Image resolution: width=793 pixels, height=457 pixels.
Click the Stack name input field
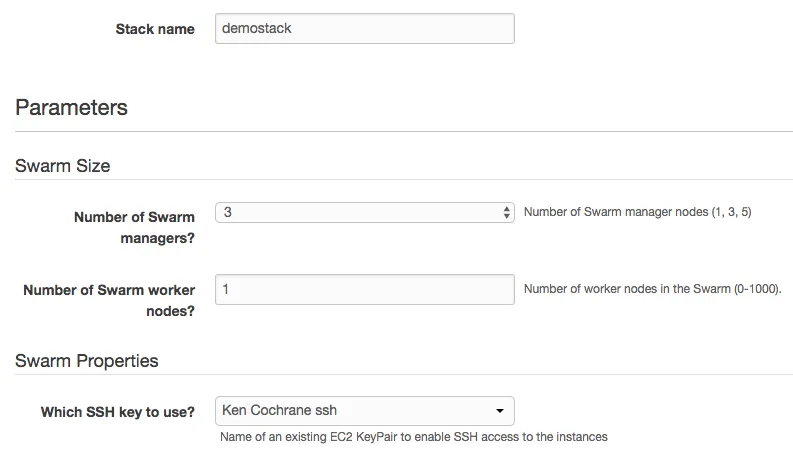point(365,29)
